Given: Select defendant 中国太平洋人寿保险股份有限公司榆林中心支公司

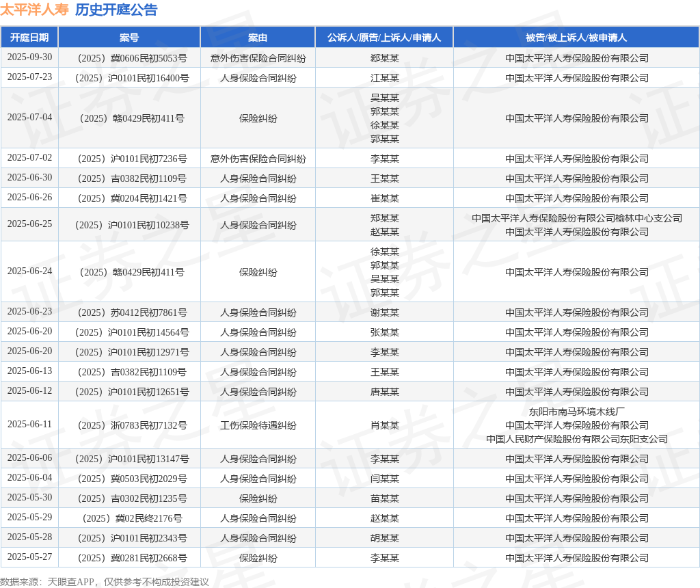Looking at the screenshot, I should click(x=577, y=218).
